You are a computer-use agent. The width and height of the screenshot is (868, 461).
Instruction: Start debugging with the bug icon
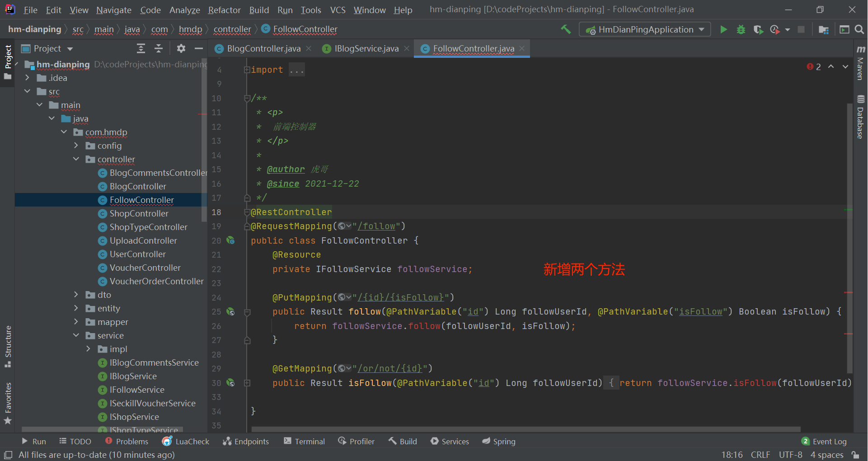(x=741, y=29)
